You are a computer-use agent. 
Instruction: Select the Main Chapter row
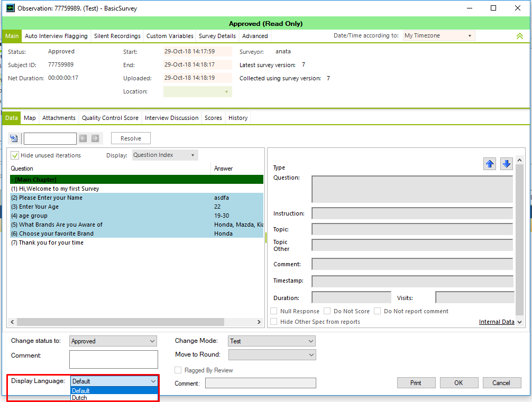point(137,180)
